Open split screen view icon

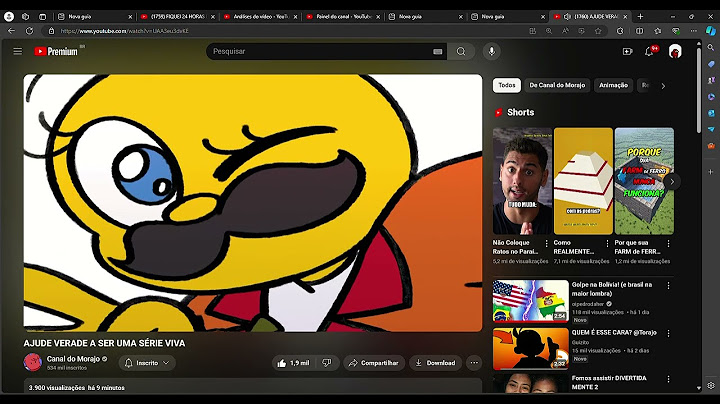point(639,31)
